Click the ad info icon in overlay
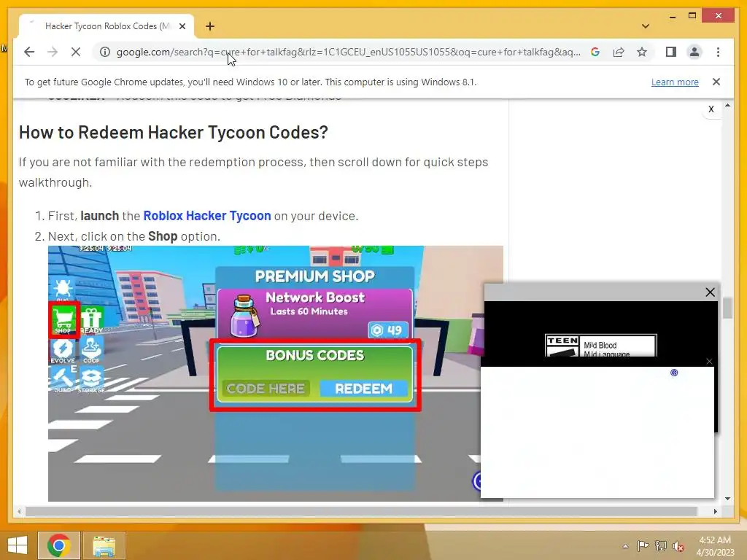This screenshot has height=560, width=747. (x=674, y=373)
